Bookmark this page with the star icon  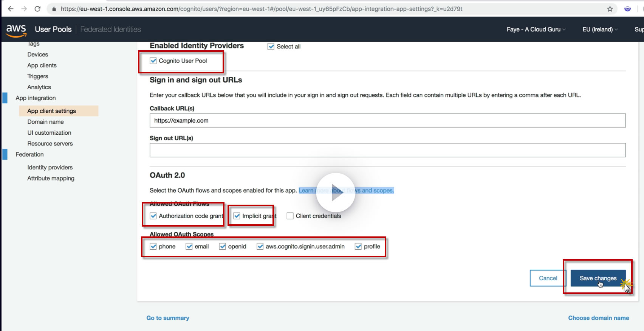610,9
